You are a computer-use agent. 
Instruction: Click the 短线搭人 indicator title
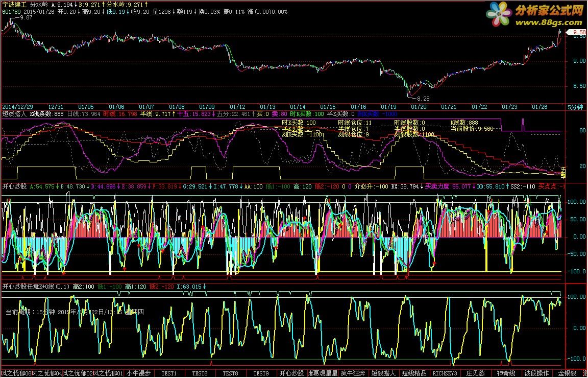pyautogui.click(x=15, y=114)
